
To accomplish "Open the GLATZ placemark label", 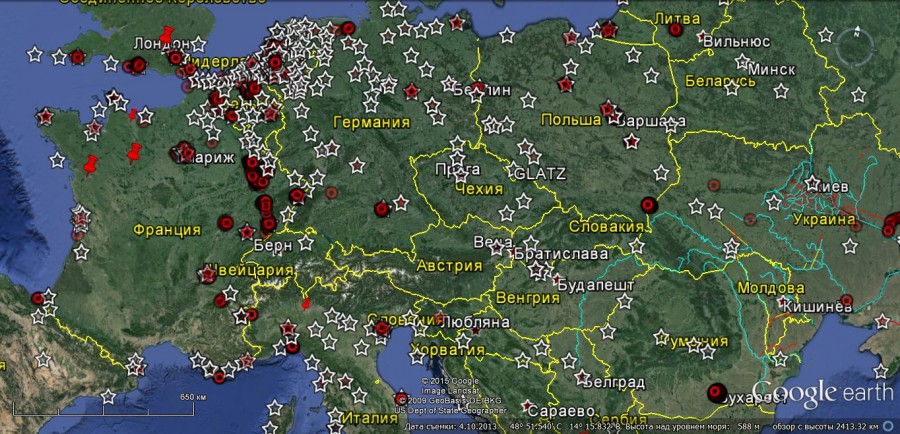I will click(x=539, y=173).
